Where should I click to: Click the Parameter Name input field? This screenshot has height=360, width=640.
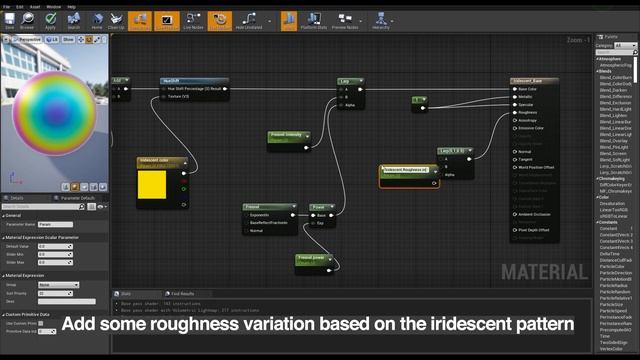56,224
